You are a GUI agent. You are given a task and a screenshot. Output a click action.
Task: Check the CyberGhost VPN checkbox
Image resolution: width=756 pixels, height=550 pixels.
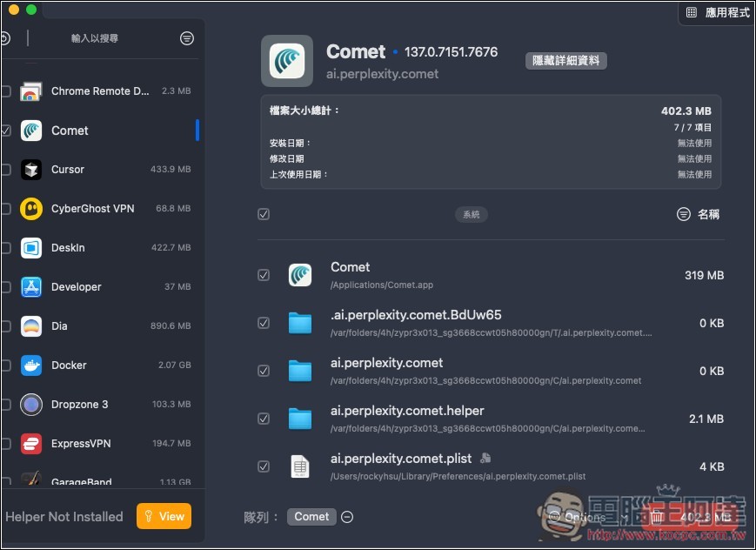click(6, 208)
